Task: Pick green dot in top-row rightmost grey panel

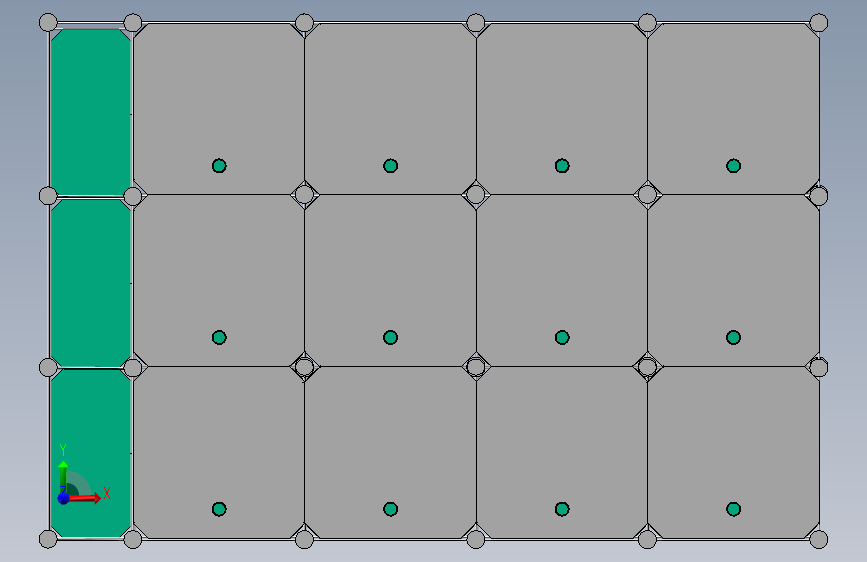Action: point(733,165)
